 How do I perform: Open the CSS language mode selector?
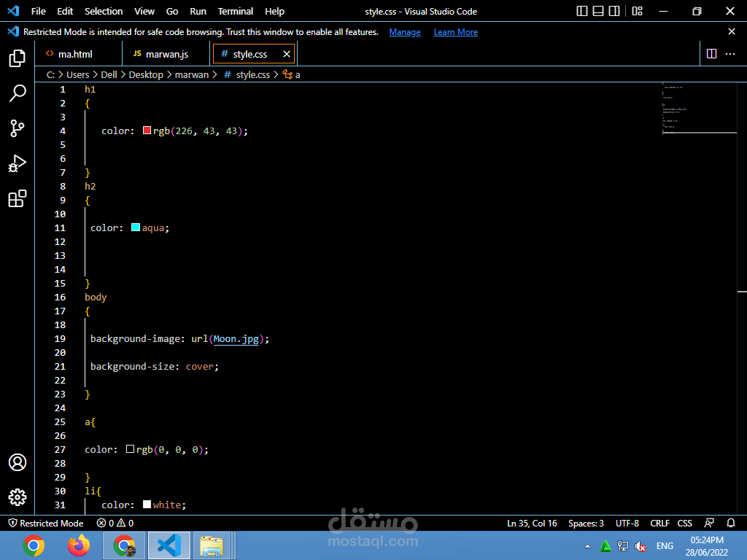click(684, 523)
